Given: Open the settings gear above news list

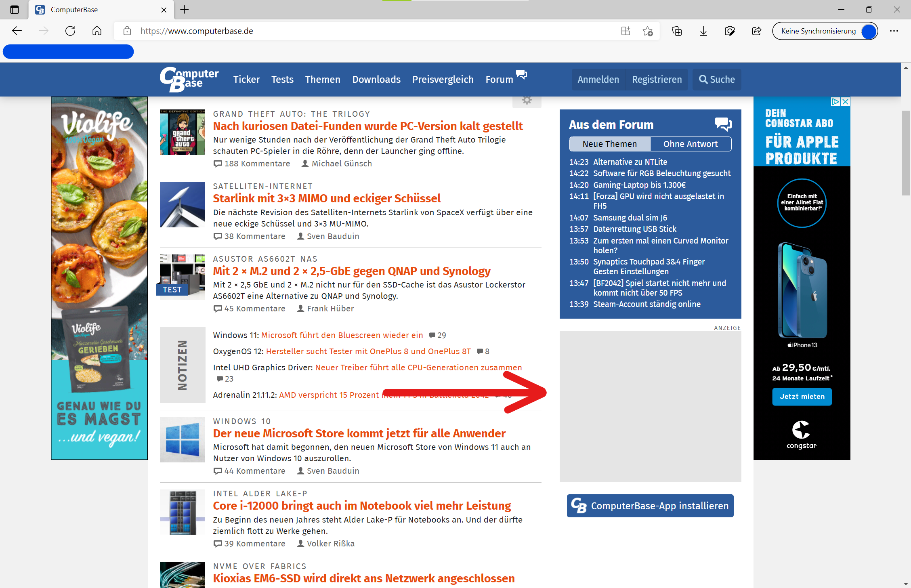Looking at the screenshot, I should (x=527, y=100).
